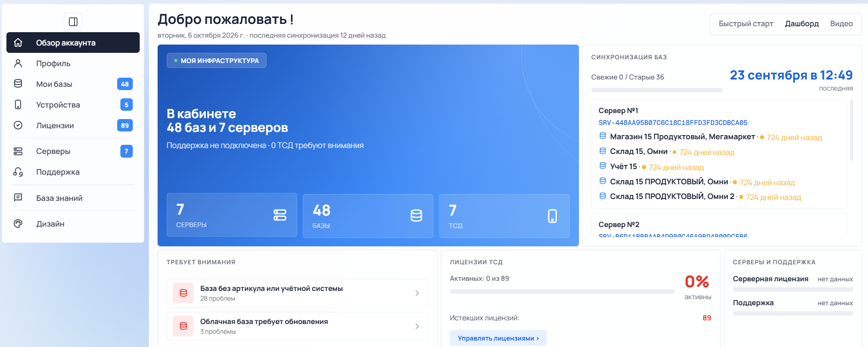
Task: Click the checkmark icon beside Лицензии
Action: coord(18,125)
